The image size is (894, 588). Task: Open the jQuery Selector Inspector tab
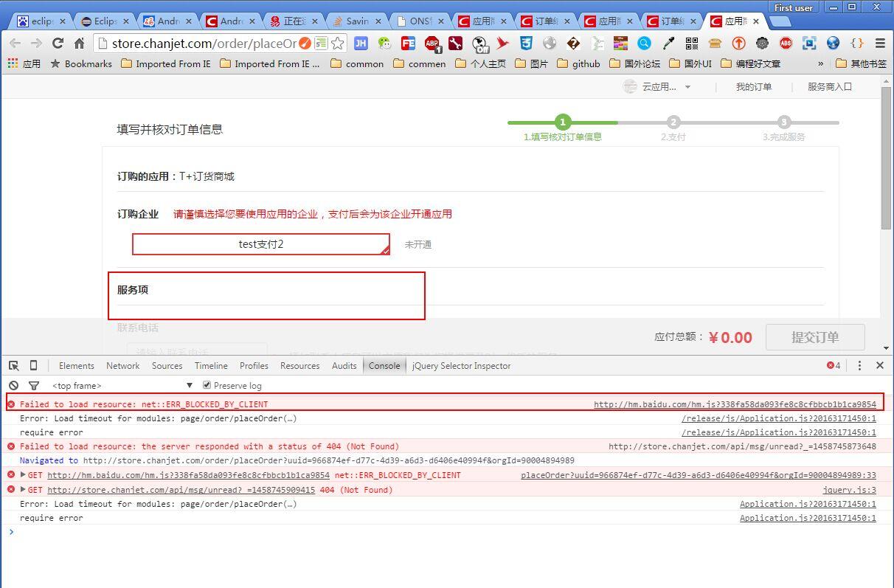pos(461,365)
